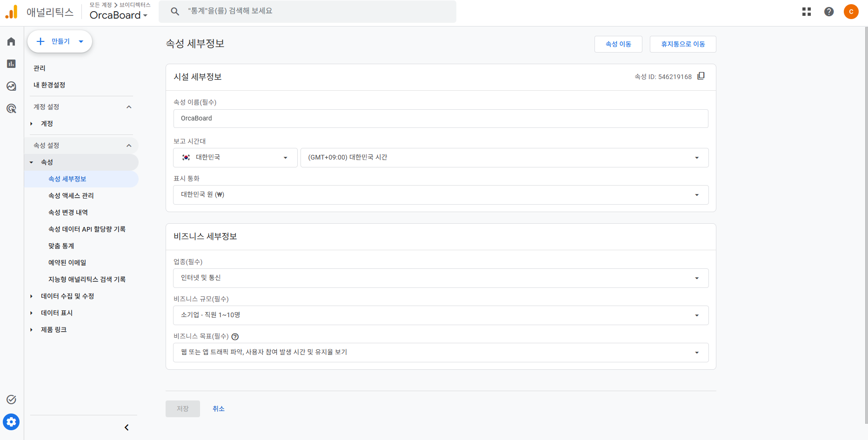Open the Advertising target icon
Viewport: 868px width, 440px height.
tap(11, 108)
